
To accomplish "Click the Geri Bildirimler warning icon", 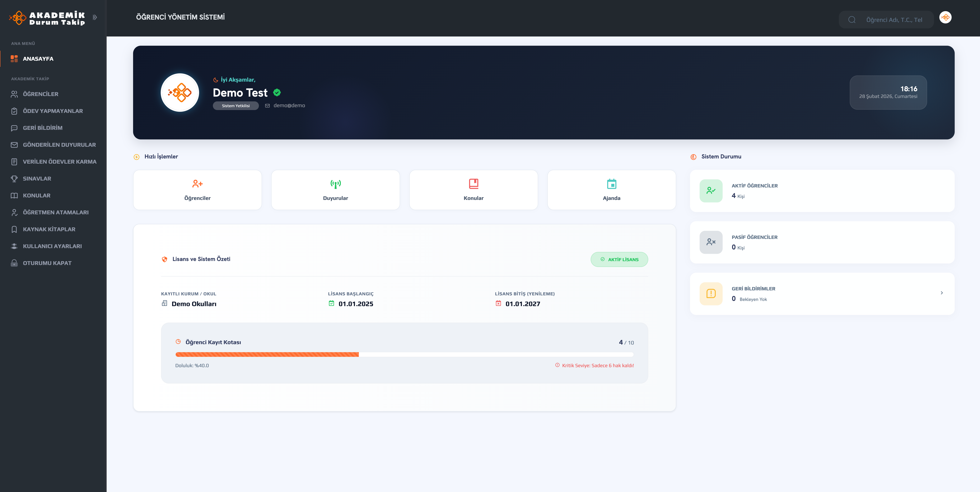I will coord(711,294).
